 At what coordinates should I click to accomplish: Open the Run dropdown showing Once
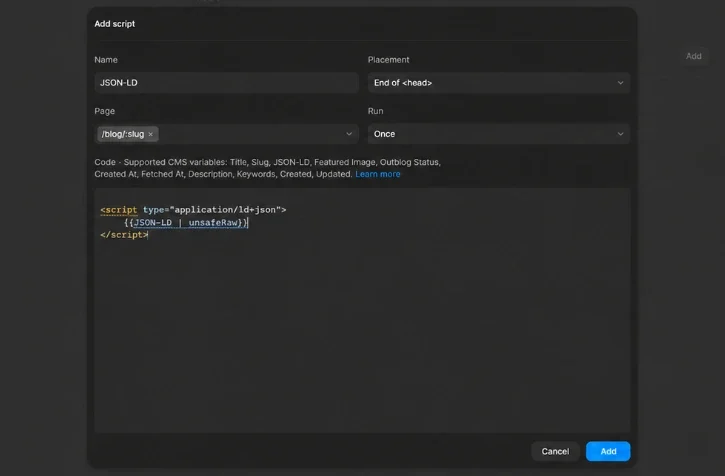[x=498, y=134]
